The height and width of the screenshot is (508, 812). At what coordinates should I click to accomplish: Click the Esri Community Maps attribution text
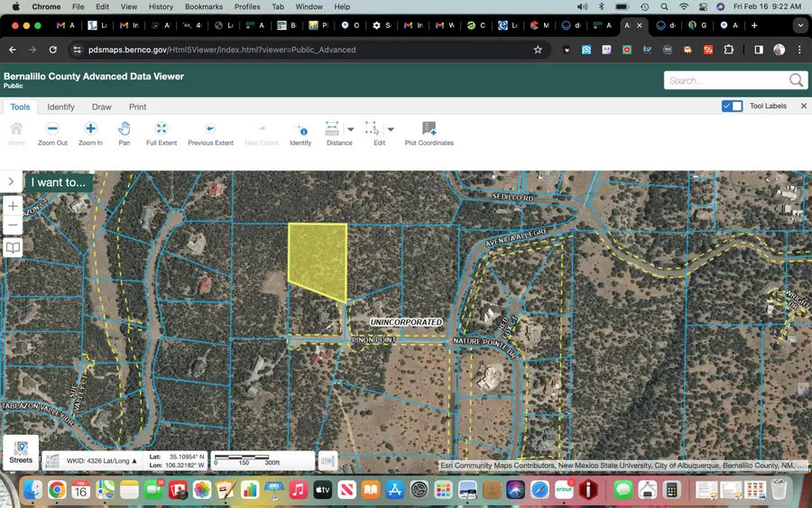click(x=622, y=466)
